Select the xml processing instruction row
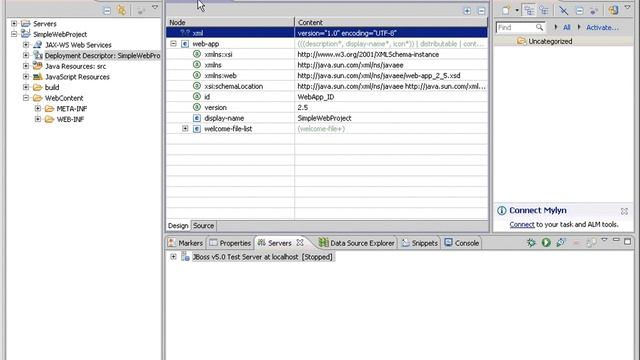 (327, 33)
